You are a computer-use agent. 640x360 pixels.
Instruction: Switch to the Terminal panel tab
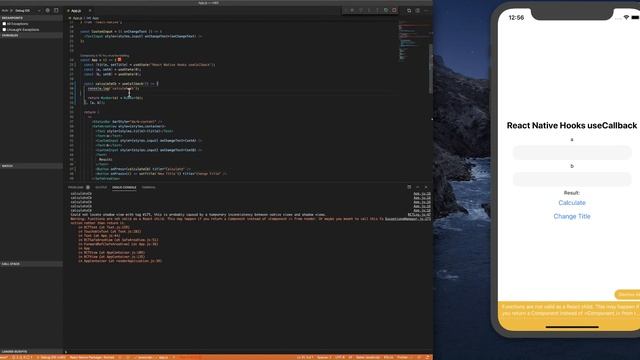[x=149, y=187]
